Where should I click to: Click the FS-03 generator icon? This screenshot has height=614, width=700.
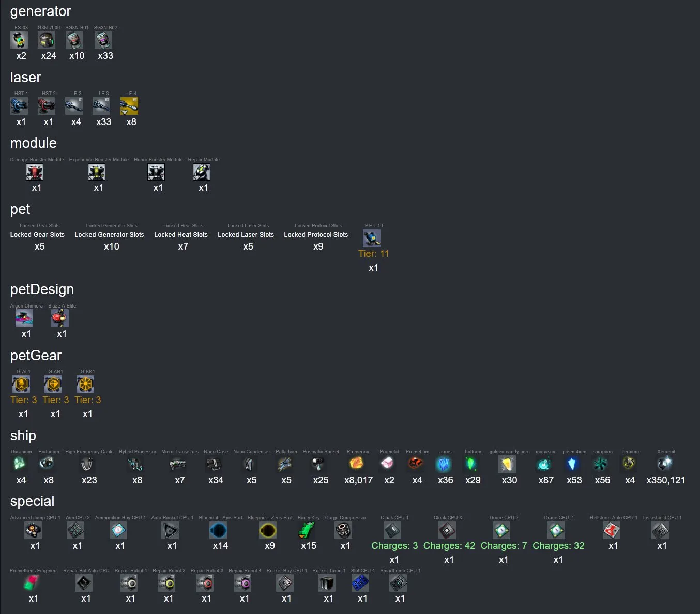click(x=19, y=40)
